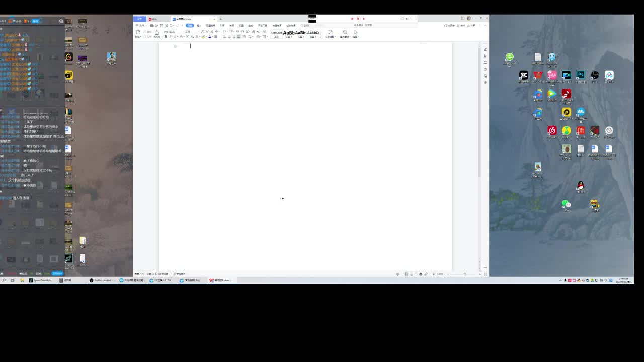The height and width of the screenshot is (362, 644).
Task: Open the File menu in WPS
Action: point(141,26)
